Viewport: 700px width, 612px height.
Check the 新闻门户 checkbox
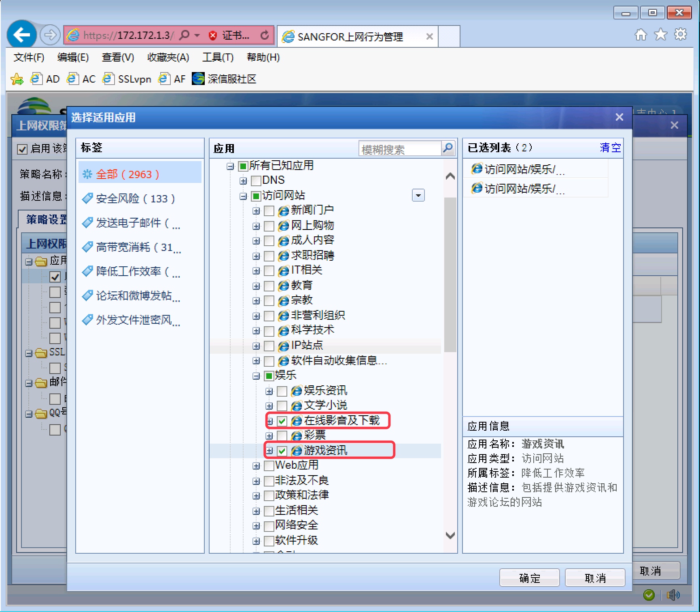(x=269, y=211)
